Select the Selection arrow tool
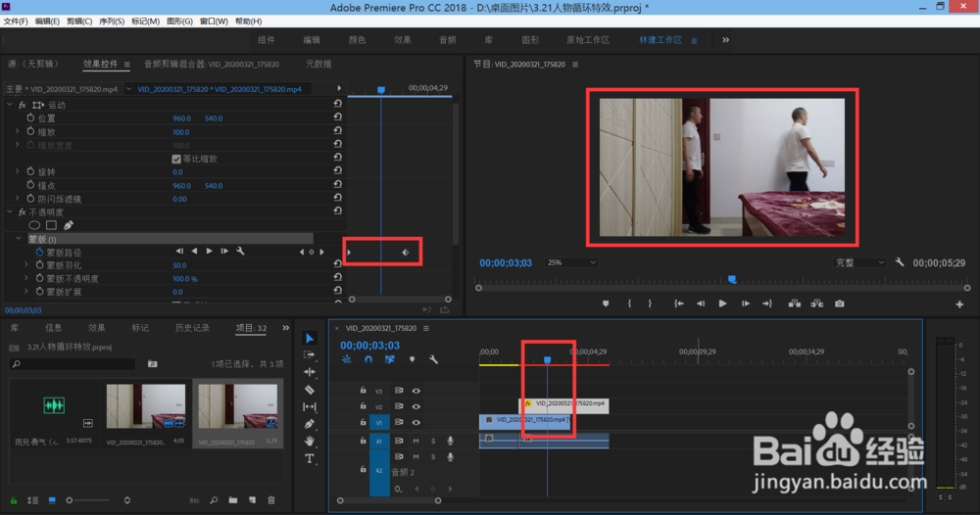Viewport: 980px width, 515px height. click(x=310, y=339)
